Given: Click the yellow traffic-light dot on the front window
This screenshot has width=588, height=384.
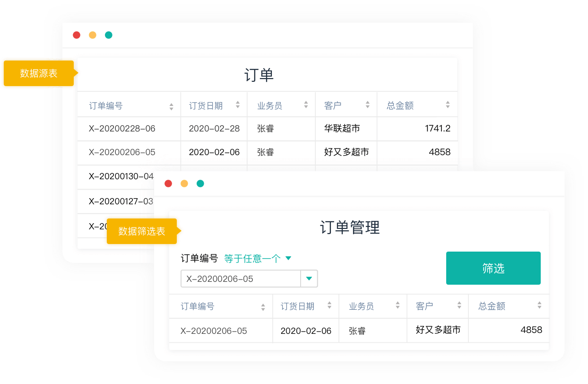Looking at the screenshot, I should click(184, 183).
